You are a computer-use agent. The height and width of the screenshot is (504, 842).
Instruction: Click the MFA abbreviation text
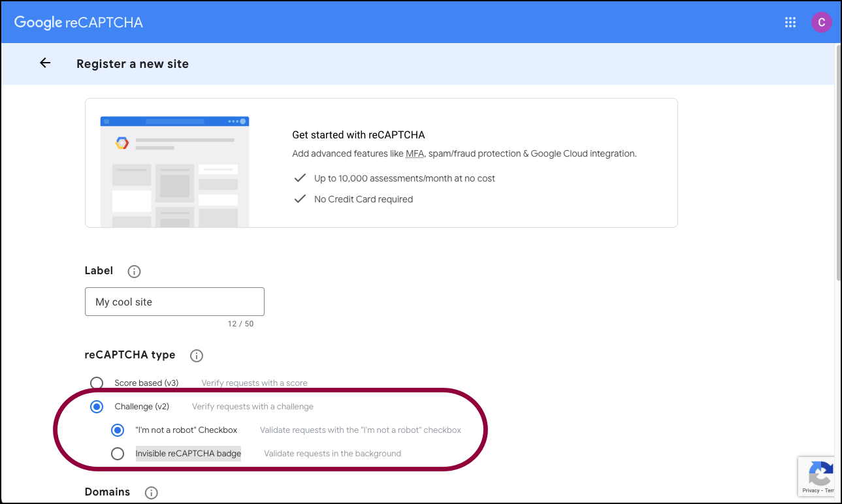(x=414, y=154)
